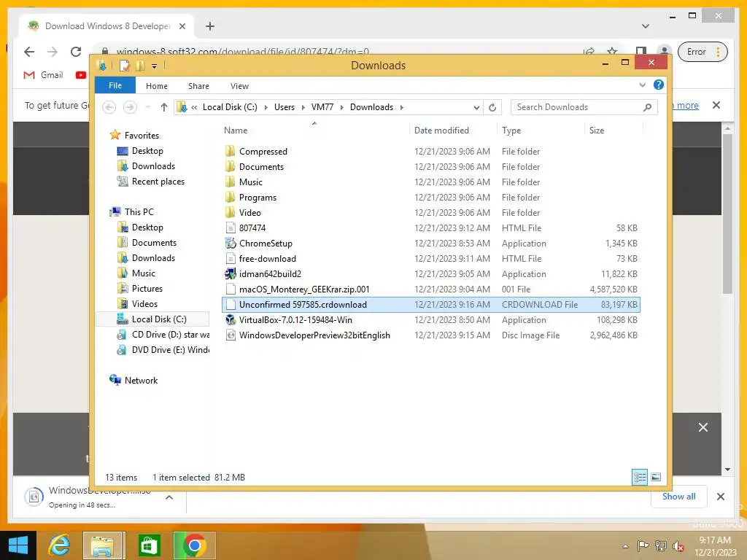Select Favorites in the navigation pane
The height and width of the screenshot is (560, 747).
(x=142, y=135)
